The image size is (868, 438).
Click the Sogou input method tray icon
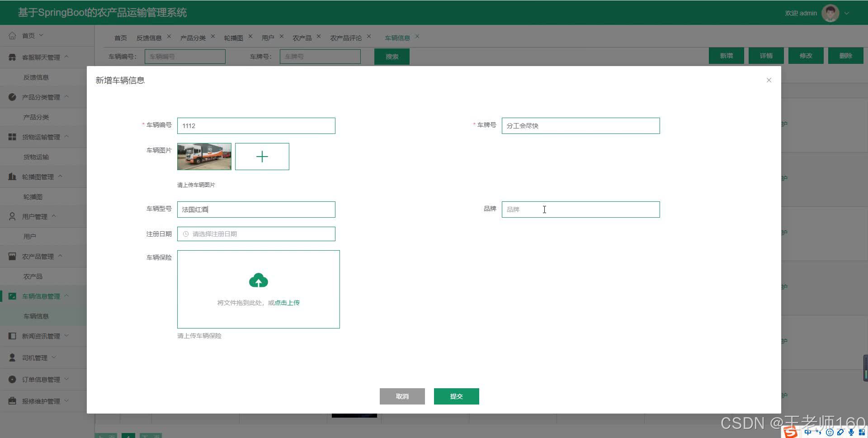790,432
